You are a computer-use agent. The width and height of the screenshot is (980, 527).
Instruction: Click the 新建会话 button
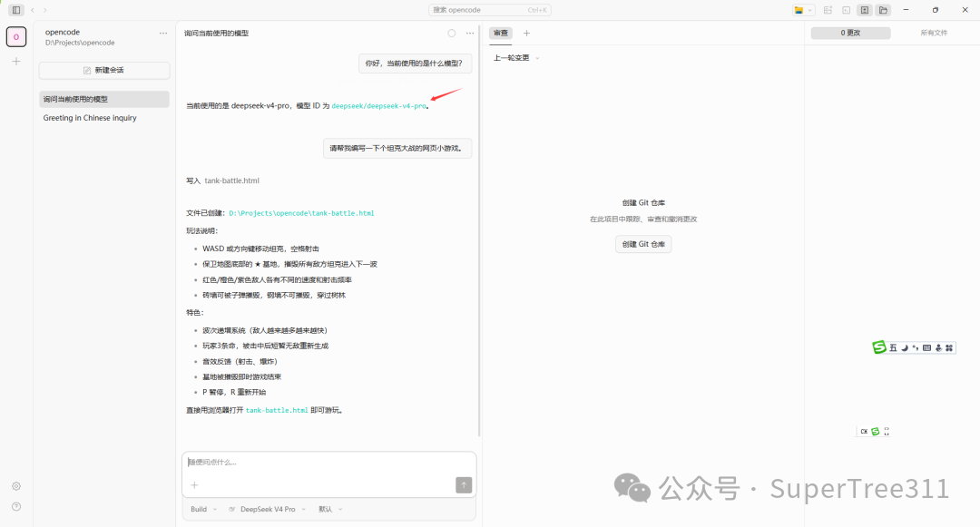coord(103,70)
